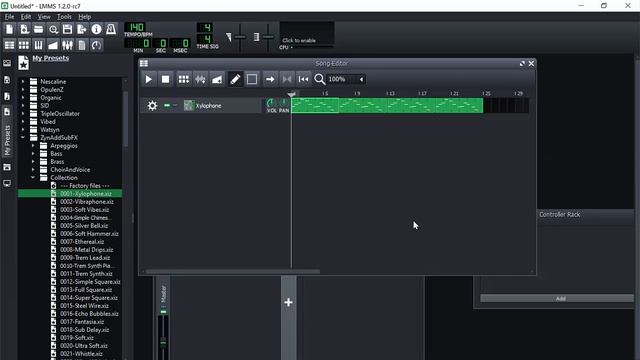Expand the ChoirAndVoice subfolder
Image resolution: width=640 pixels, height=360 pixels.
tap(33, 170)
